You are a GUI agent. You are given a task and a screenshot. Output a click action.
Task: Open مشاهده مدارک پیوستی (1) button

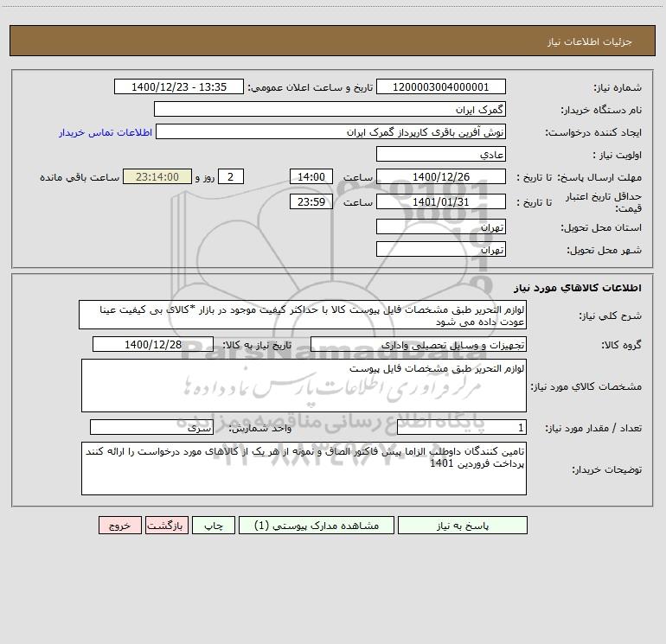317,526
